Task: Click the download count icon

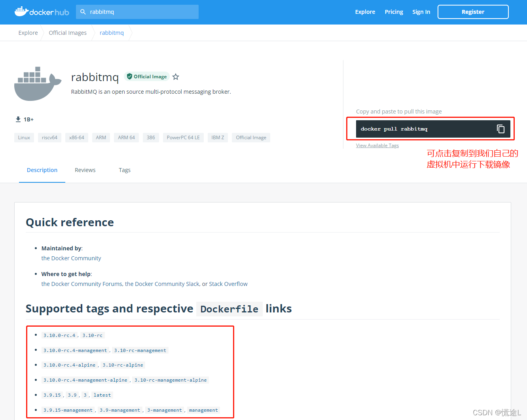Action: [18, 119]
